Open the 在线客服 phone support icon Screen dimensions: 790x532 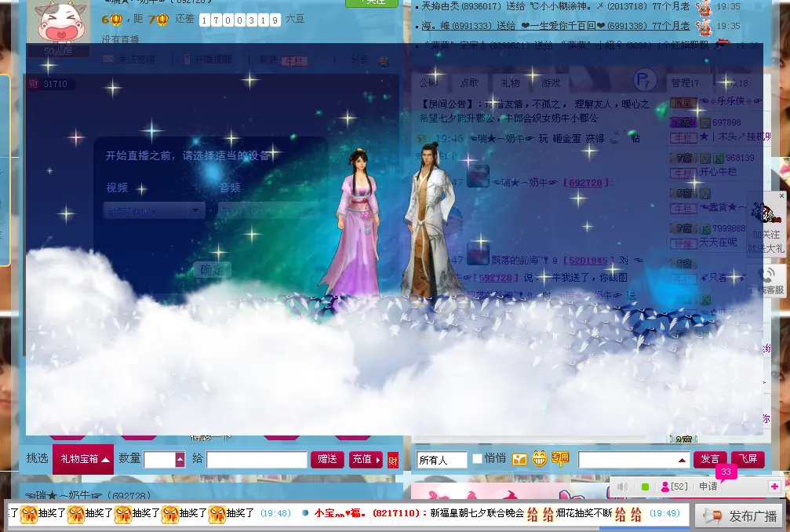[x=767, y=281]
